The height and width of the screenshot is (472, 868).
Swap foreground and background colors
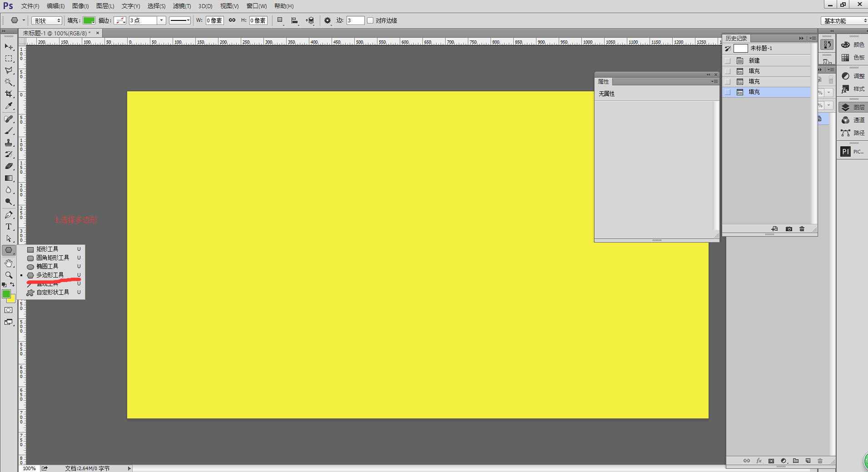coord(13,284)
